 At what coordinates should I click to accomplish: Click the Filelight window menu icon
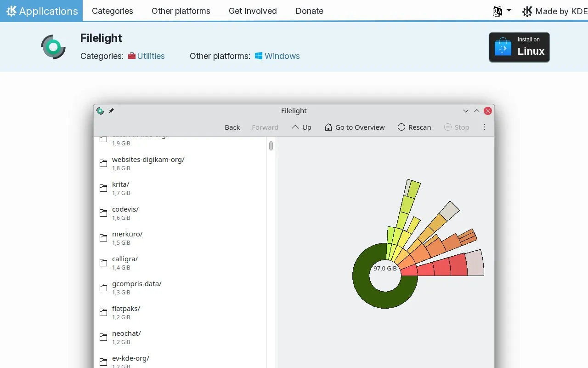100,111
